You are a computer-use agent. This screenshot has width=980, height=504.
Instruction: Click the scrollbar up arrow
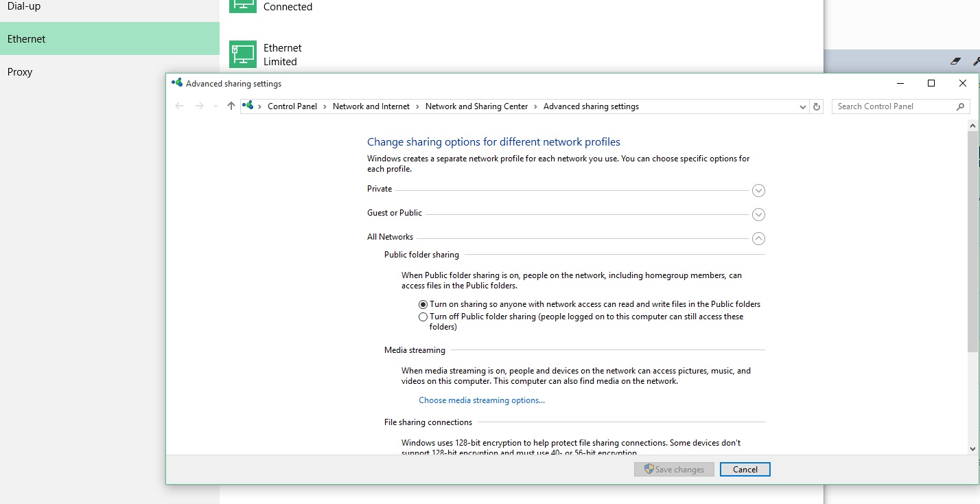[972, 126]
